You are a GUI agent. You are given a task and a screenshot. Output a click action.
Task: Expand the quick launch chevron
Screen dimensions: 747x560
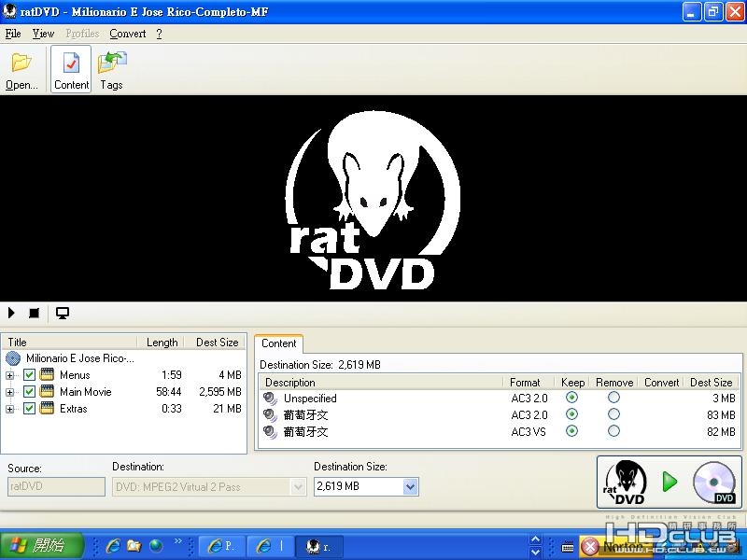pos(177,541)
